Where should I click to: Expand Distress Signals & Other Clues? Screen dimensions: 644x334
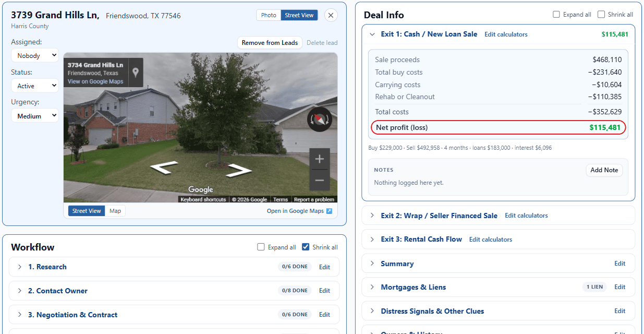(372, 311)
